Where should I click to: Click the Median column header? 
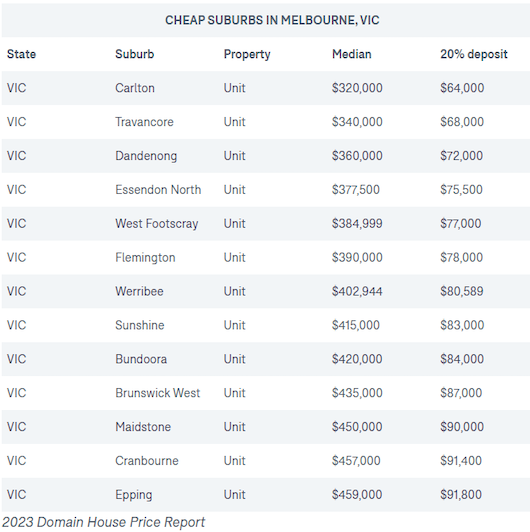[352, 54]
